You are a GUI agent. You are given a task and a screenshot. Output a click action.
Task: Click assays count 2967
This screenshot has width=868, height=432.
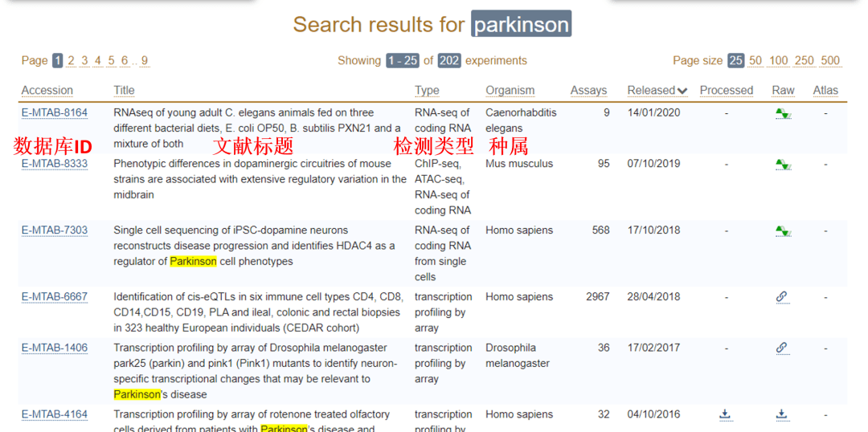point(598,297)
